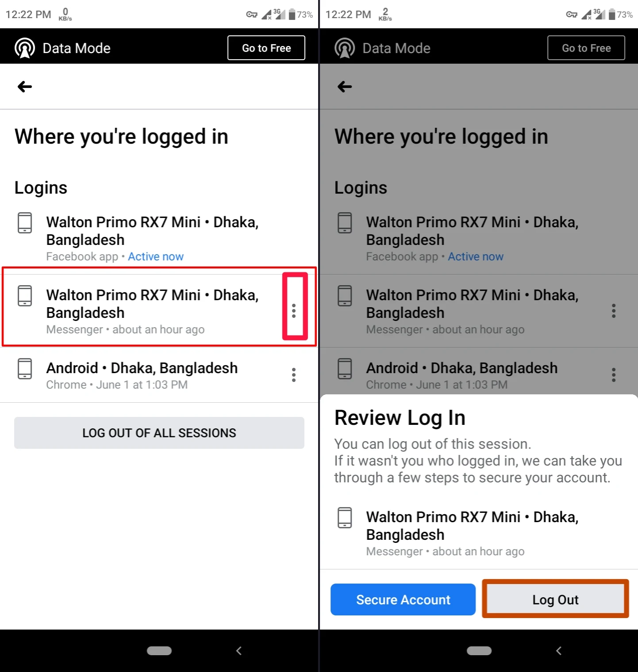This screenshot has width=638, height=672.
Task: Tap phone icon of Messenger login, left screen
Action: (x=25, y=296)
